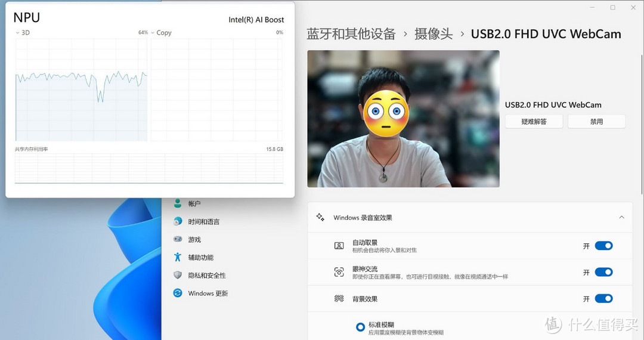Click the Intel(R) AI Boost label
Screen dimensions: 644x340
point(256,20)
